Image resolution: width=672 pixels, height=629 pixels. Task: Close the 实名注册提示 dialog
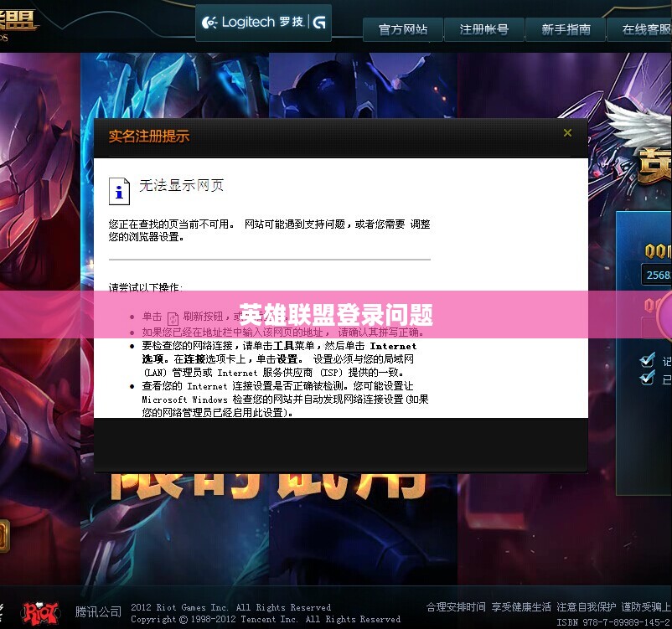tap(567, 133)
